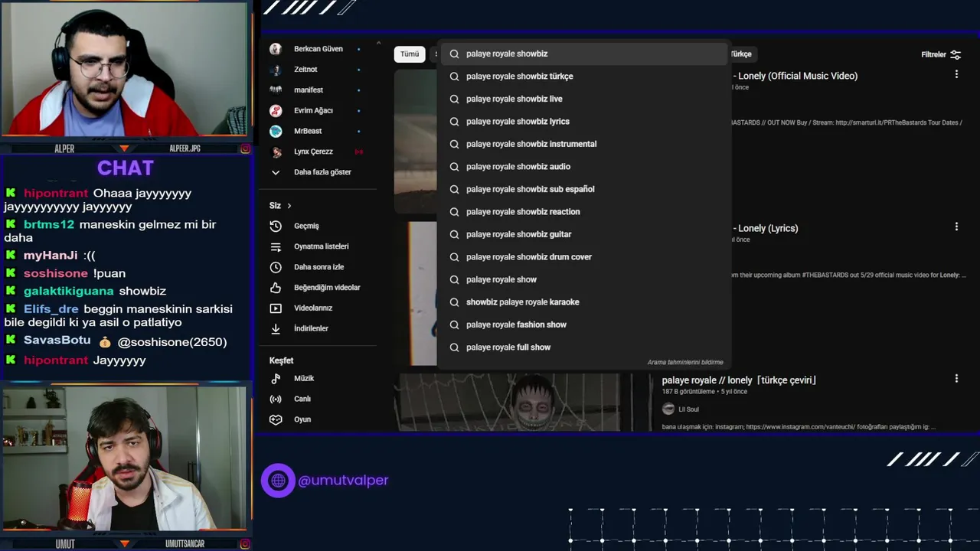Screen dimensions: 980x551
Task: Open Filtreler search filters button
Action: pos(941,54)
